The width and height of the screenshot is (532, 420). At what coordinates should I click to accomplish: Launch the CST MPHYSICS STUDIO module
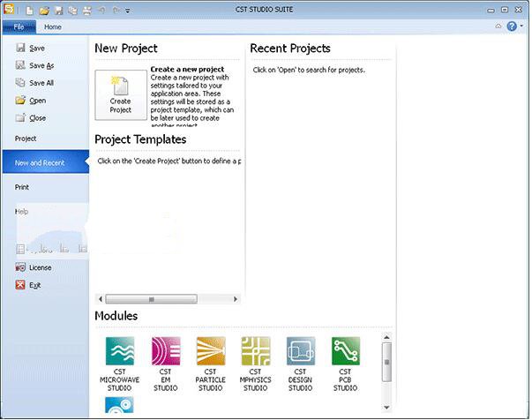point(256,364)
